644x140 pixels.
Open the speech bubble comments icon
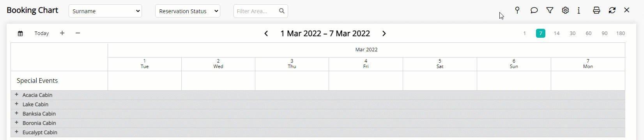pos(534,10)
